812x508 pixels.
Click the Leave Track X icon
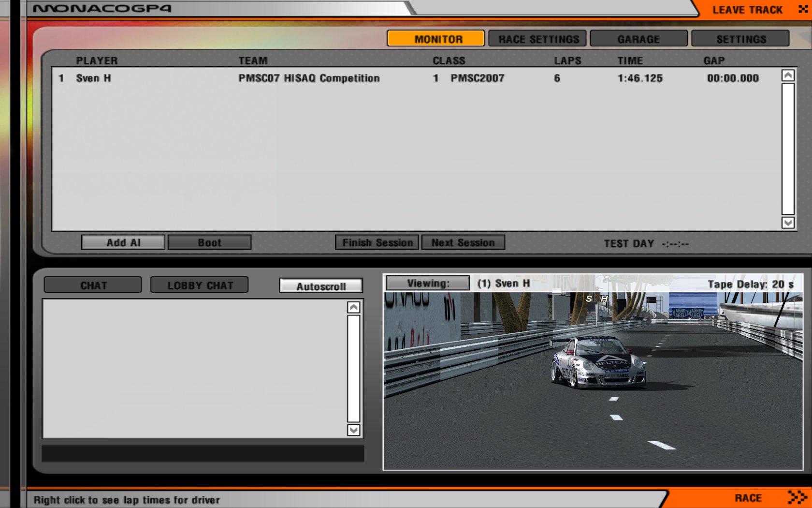click(803, 9)
